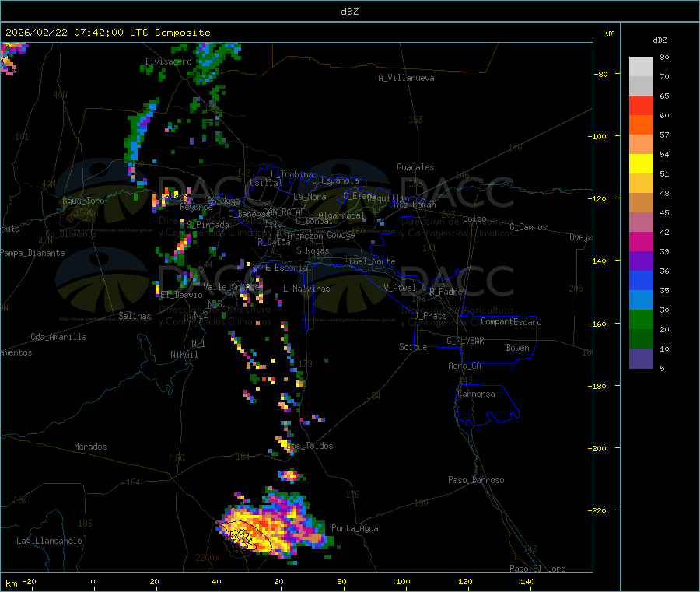Click the '100' km tick on the horizontal axis
700x592 pixels.
coord(403,581)
